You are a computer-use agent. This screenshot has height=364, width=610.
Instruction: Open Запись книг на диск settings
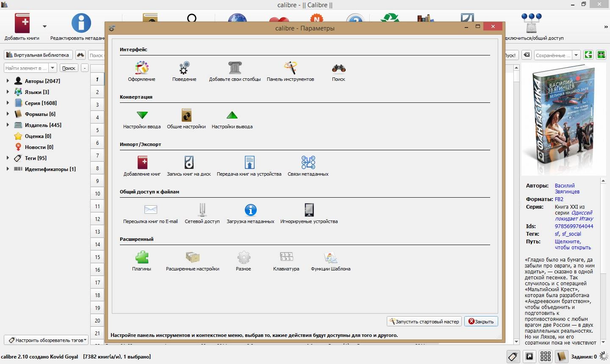pos(189,166)
